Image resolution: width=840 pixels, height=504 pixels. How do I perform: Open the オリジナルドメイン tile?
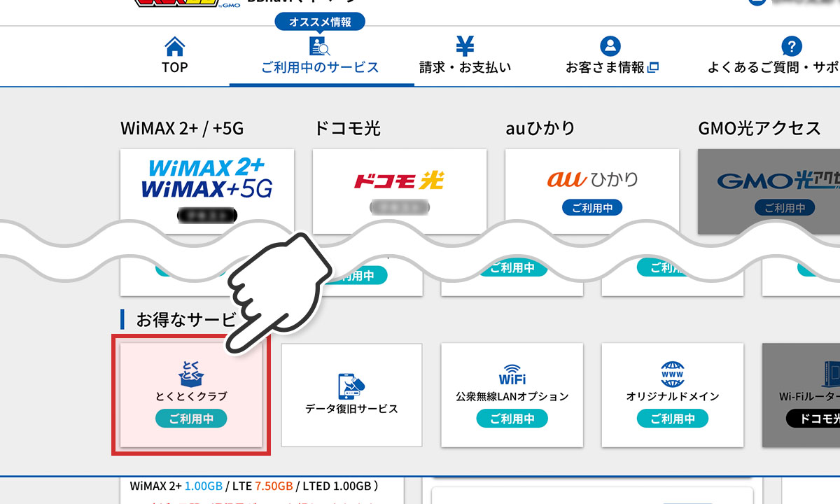[x=673, y=395]
